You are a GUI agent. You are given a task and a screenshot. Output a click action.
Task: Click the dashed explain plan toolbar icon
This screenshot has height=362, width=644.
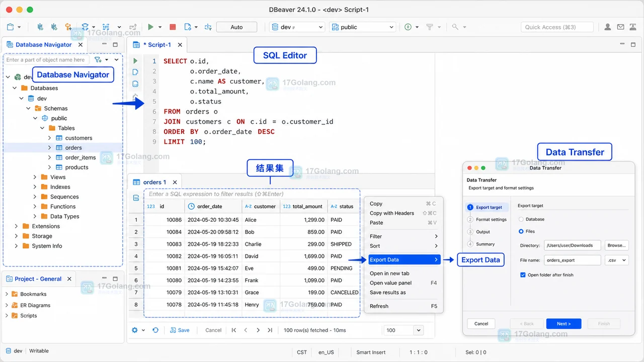[208, 27]
